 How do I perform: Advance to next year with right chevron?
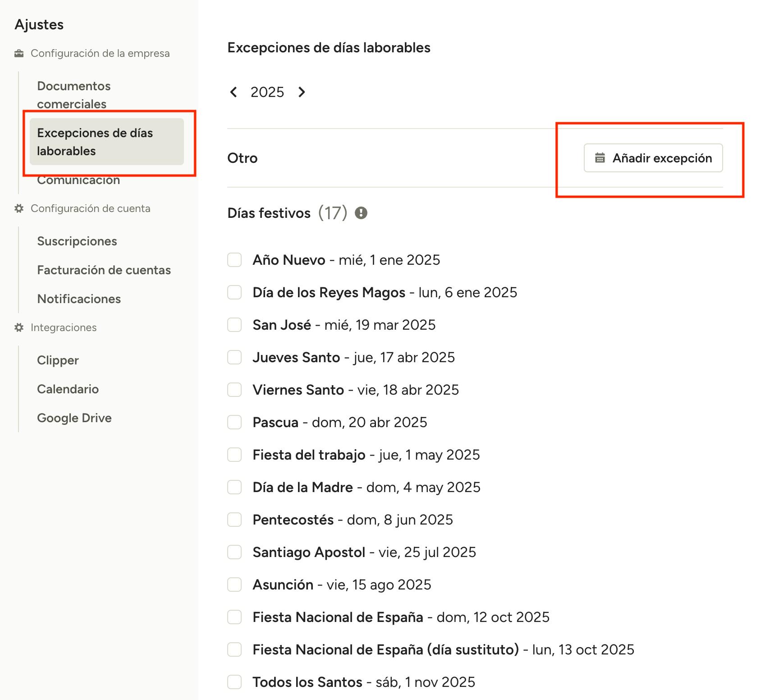302,92
